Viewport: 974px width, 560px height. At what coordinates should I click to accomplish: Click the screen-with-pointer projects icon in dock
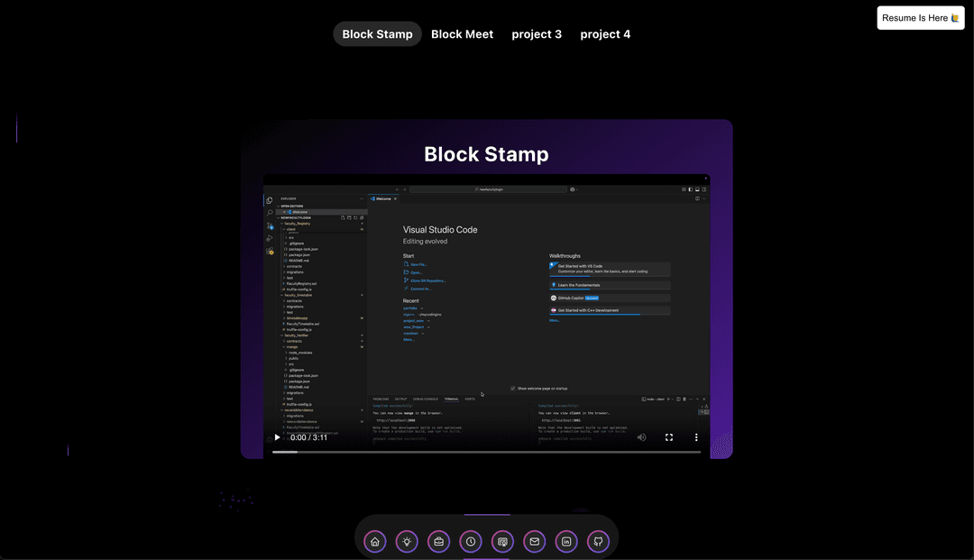502,541
